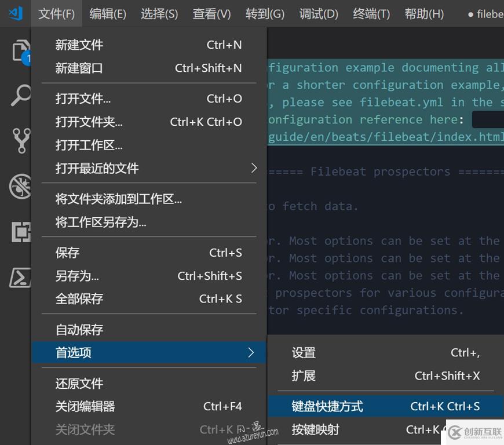Toggle 自动保存 option
The image size is (504, 445).
pos(149,330)
